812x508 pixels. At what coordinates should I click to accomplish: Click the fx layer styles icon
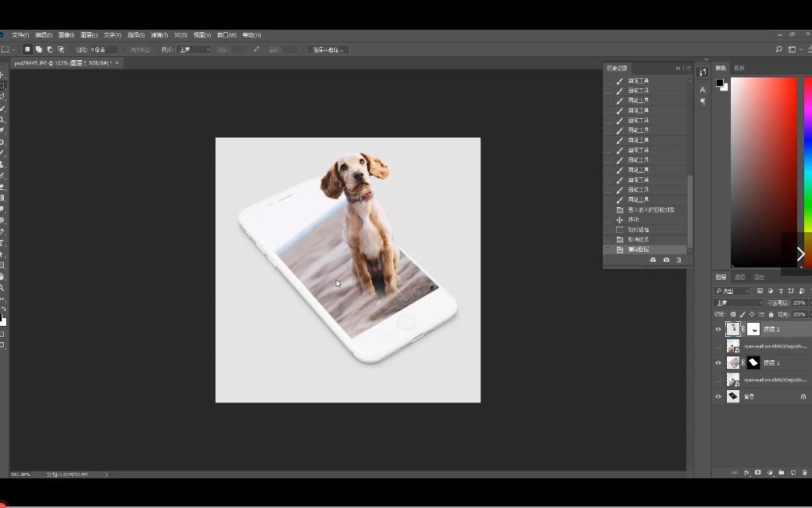(x=746, y=471)
